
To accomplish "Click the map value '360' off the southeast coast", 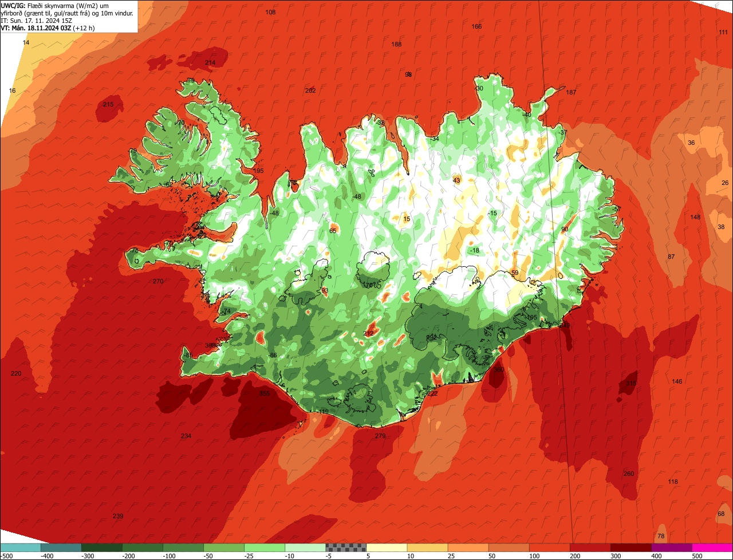I will 499,369.
